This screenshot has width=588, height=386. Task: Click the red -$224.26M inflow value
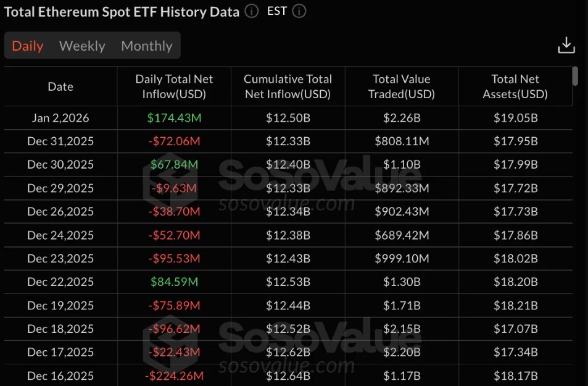(x=174, y=375)
